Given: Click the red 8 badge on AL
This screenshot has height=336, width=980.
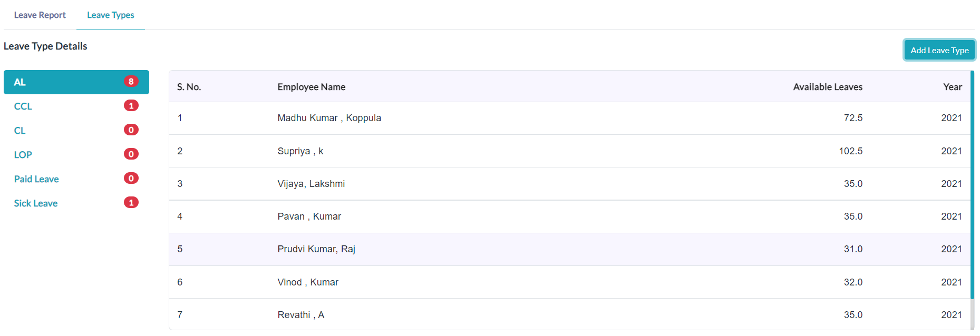Looking at the screenshot, I should (x=131, y=81).
